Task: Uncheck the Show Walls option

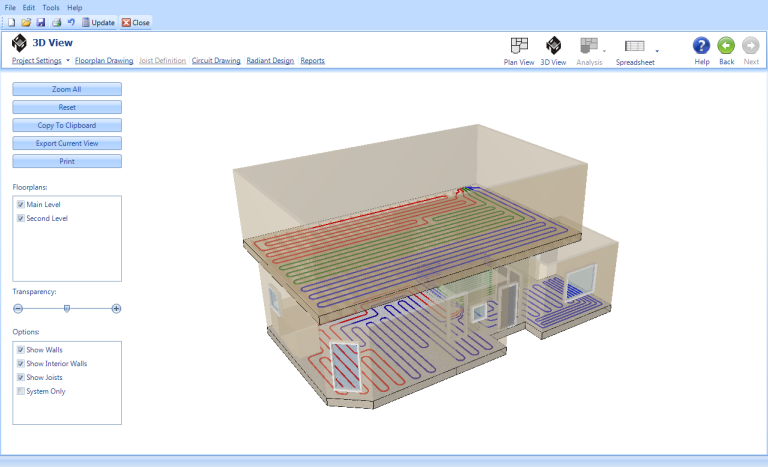Action: click(x=21, y=350)
